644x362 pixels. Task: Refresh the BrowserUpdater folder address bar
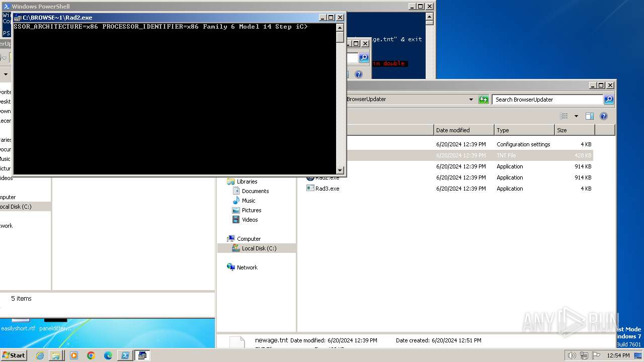484,100
